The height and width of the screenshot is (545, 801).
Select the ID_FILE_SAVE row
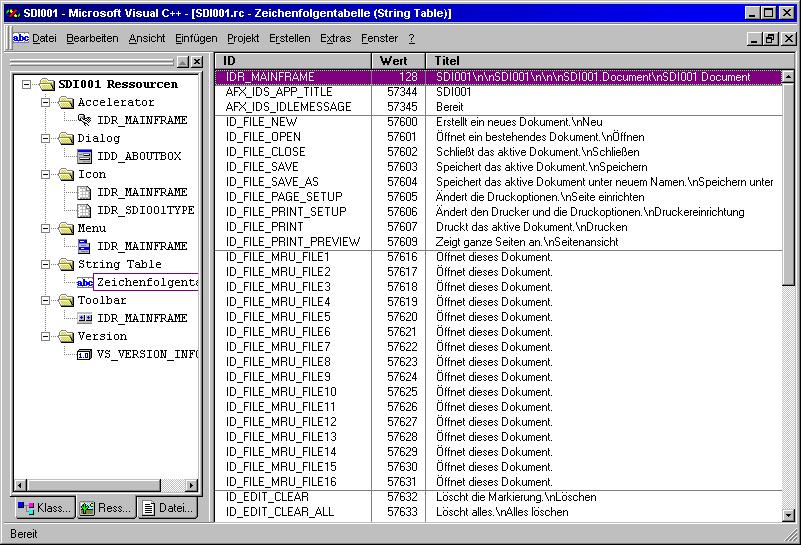click(x=499, y=167)
